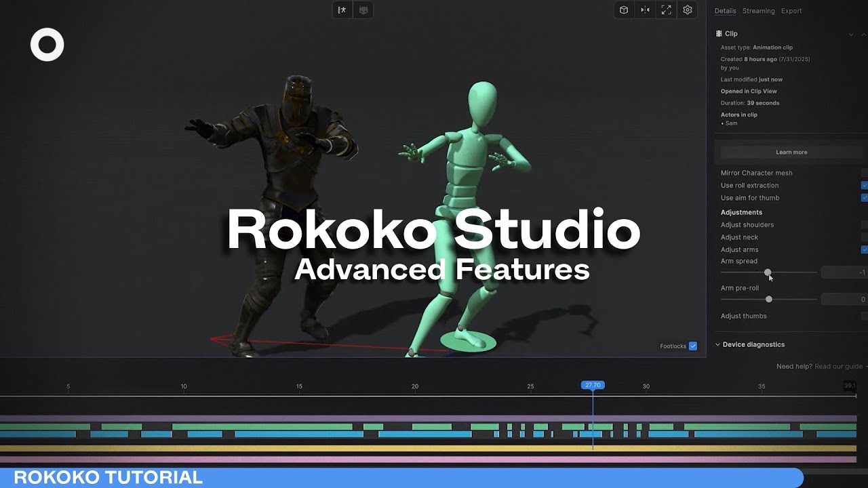Toggle the Footlocks checkbox
Screen dimensions: 868x488
coord(693,346)
